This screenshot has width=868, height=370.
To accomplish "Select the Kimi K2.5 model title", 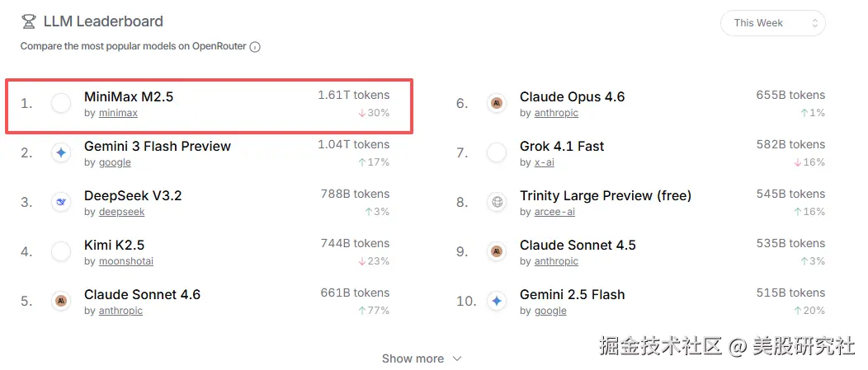I will coord(114,245).
